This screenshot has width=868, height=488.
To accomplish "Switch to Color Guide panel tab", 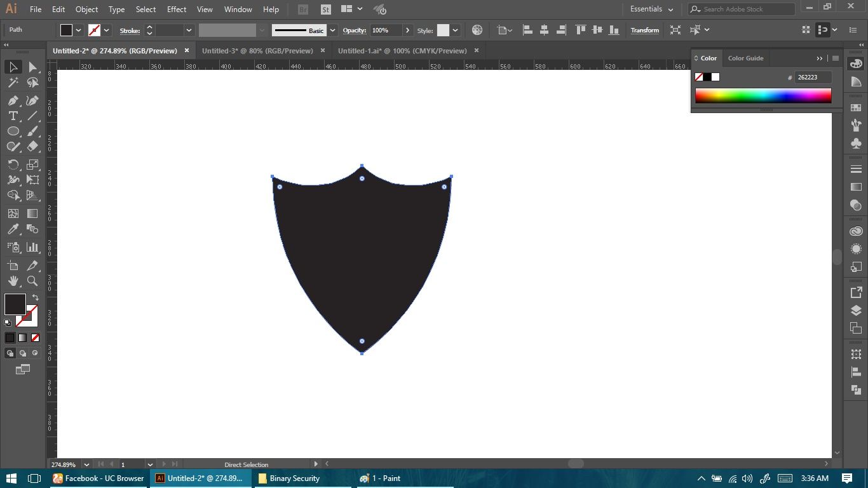I will click(745, 58).
